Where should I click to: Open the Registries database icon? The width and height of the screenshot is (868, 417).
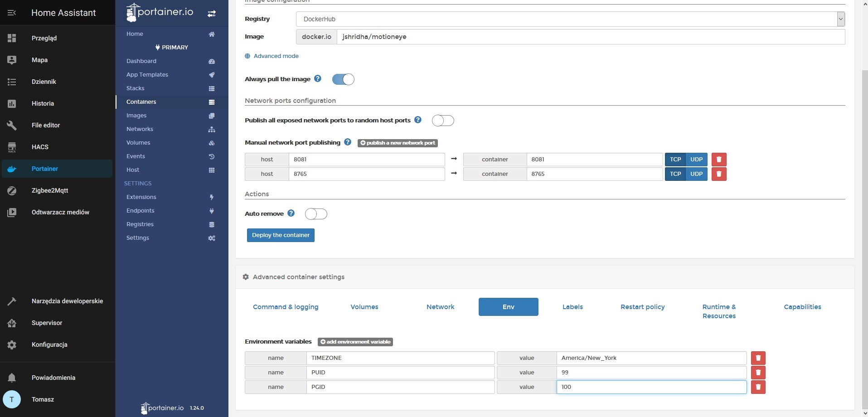click(211, 224)
